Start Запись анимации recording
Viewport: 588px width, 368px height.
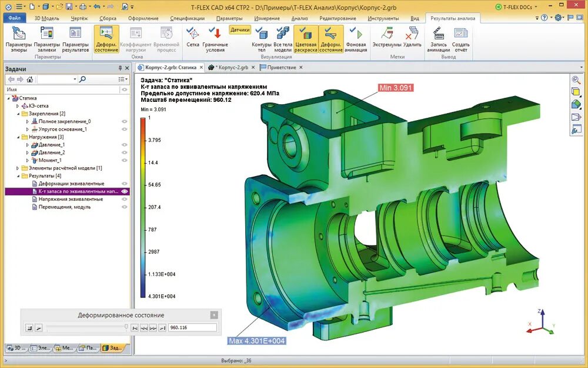pyautogui.click(x=439, y=39)
